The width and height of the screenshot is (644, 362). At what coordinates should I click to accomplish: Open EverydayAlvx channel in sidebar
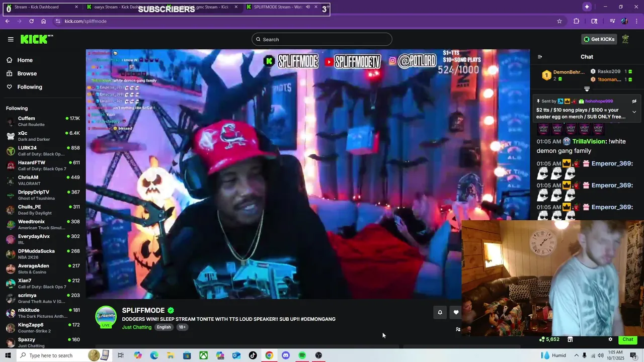[x=43, y=239]
